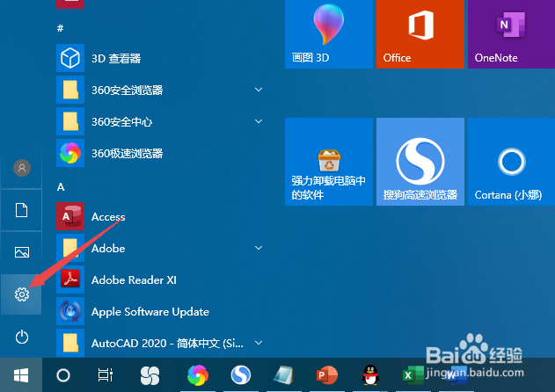
Task: Click the A section header
Action: point(61,187)
